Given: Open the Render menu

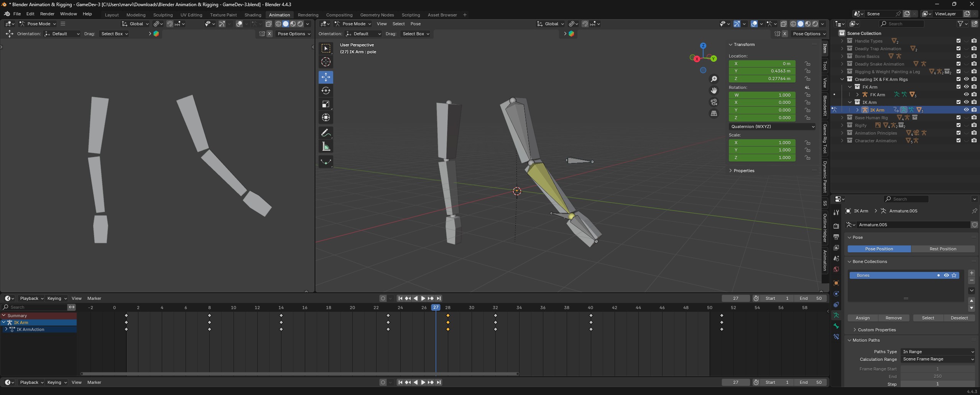Looking at the screenshot, I should 47,14.
